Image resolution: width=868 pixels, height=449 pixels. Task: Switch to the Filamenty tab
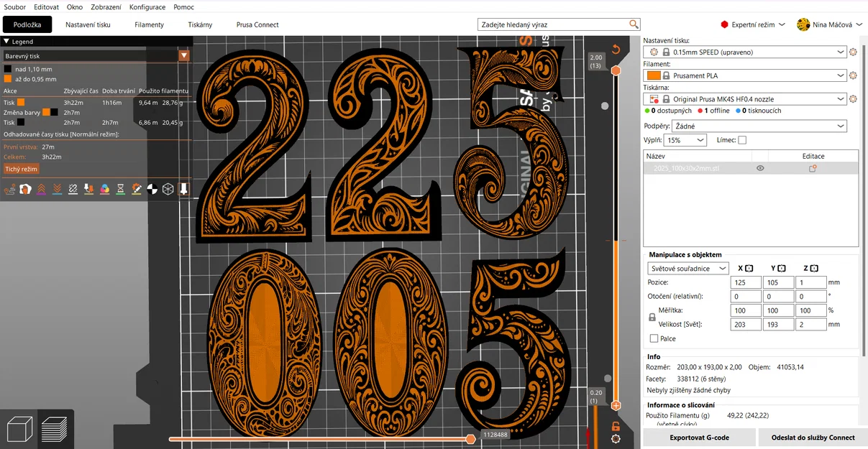(x=150, y=24)
